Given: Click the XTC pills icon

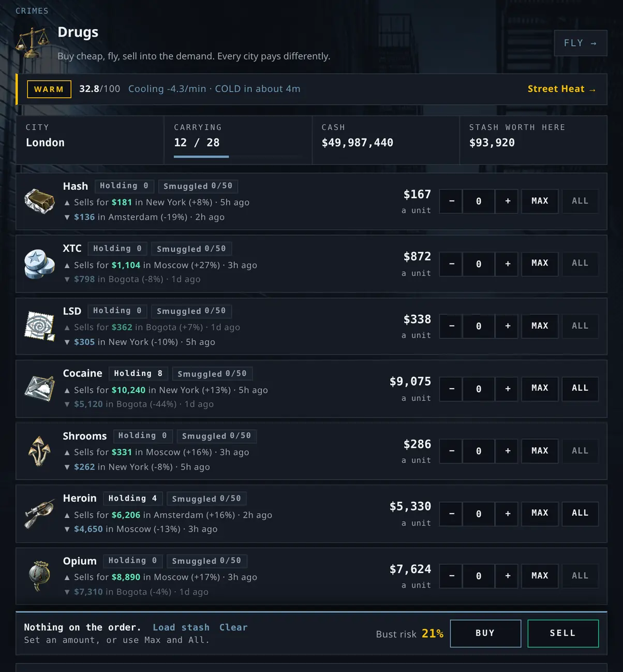Looking at the screenshot, I should 40,264.
